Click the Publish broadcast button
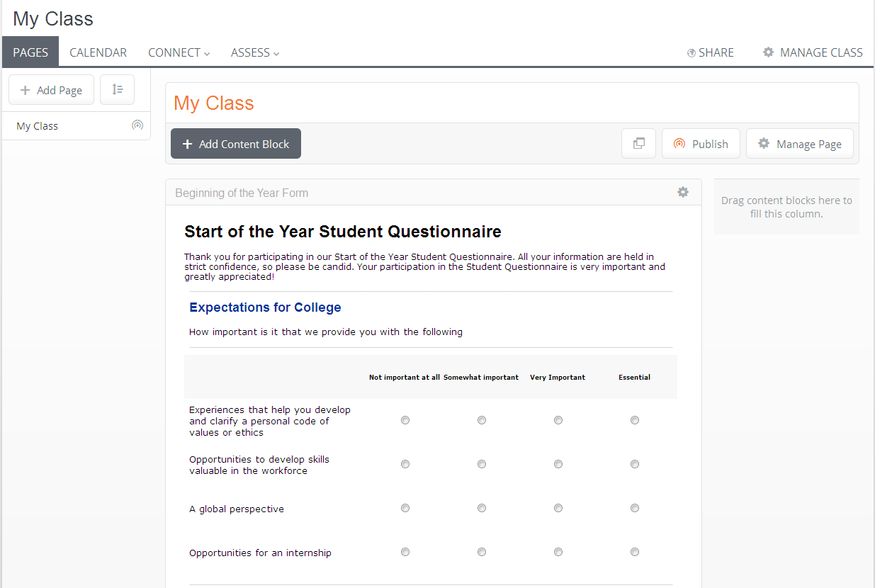The height and width of the screenshot is (588, 875). coord(701,144)
